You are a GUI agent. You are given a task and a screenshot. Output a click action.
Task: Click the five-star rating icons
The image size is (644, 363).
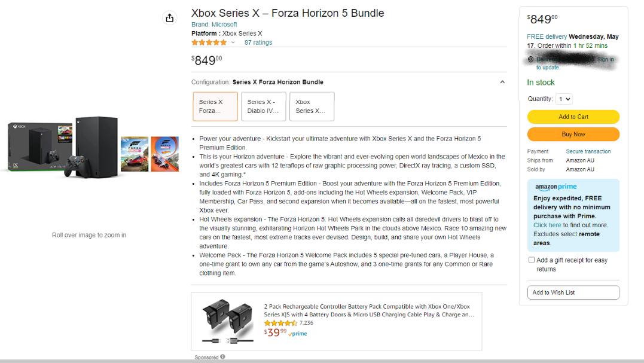pos(209,42)
